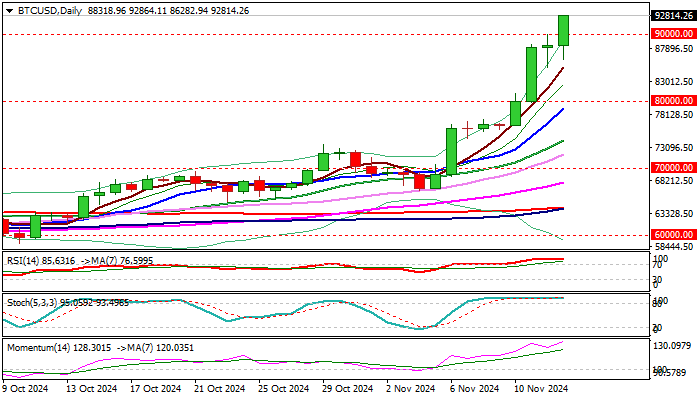
Task: Click the OHLC values in the chart header
Action: coord(168,10)
